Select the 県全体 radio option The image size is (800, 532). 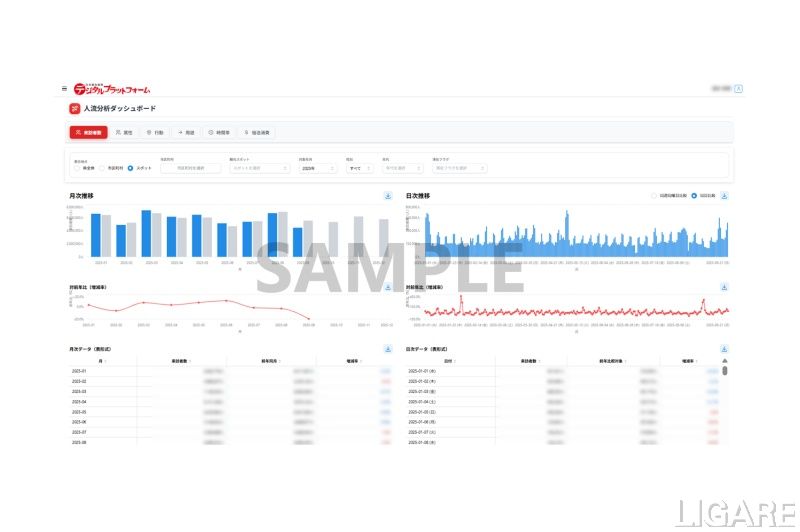click(x=77, y=168)
